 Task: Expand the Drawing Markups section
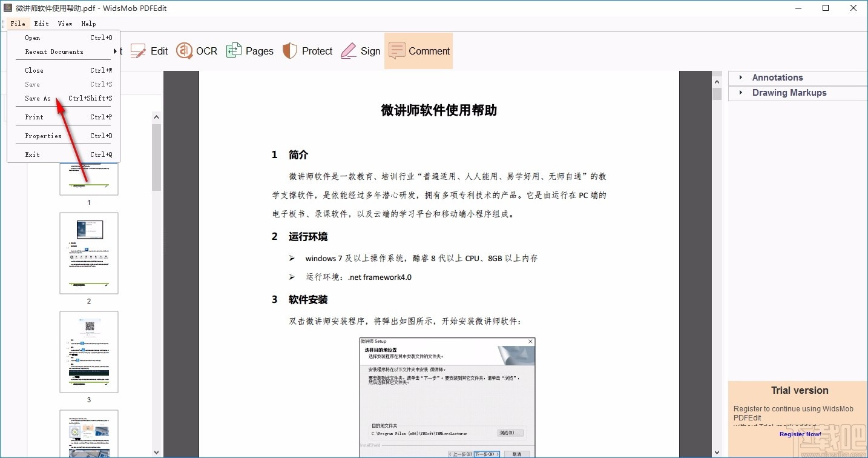789,93
